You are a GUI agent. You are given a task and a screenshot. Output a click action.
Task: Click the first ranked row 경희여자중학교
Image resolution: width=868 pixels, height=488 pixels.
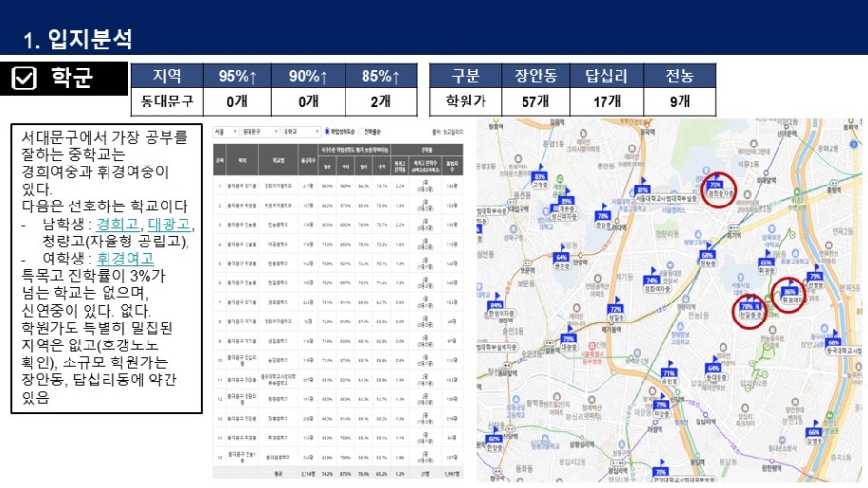click(338, 186)
